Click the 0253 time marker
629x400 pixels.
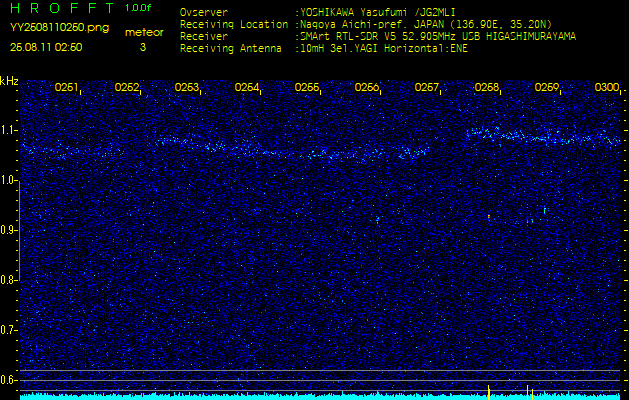click(187, 87)
